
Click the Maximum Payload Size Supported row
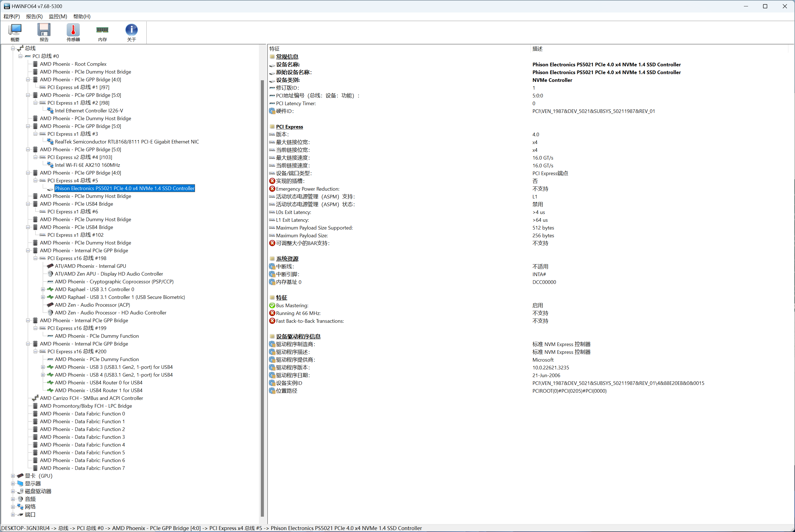(x=528, y=228)
